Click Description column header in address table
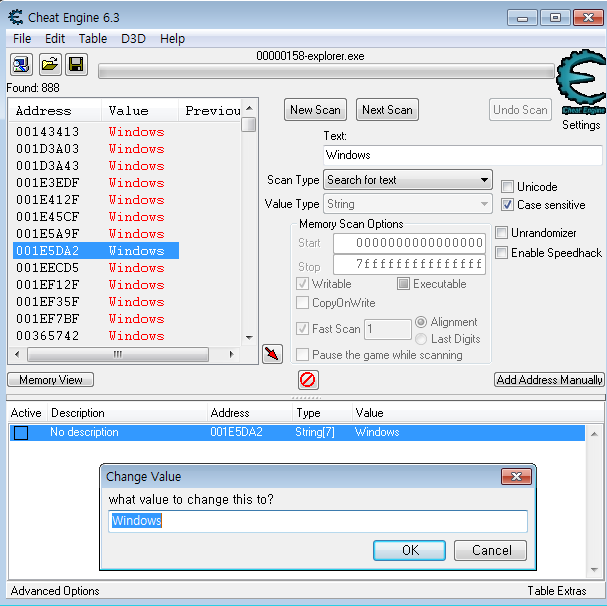The width and height of the screenshot is (607, 606). [x=127, y=413]
